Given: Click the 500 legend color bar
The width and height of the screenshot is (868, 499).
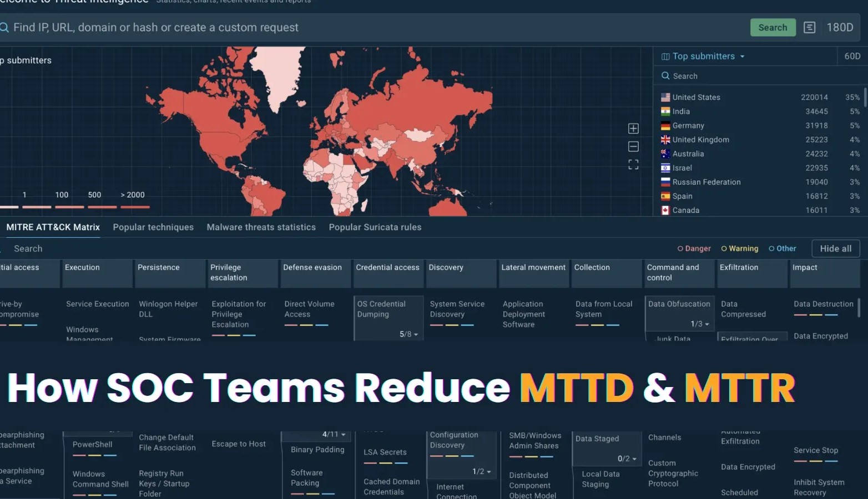Looking at the screenshot, I should click(102, 207).
